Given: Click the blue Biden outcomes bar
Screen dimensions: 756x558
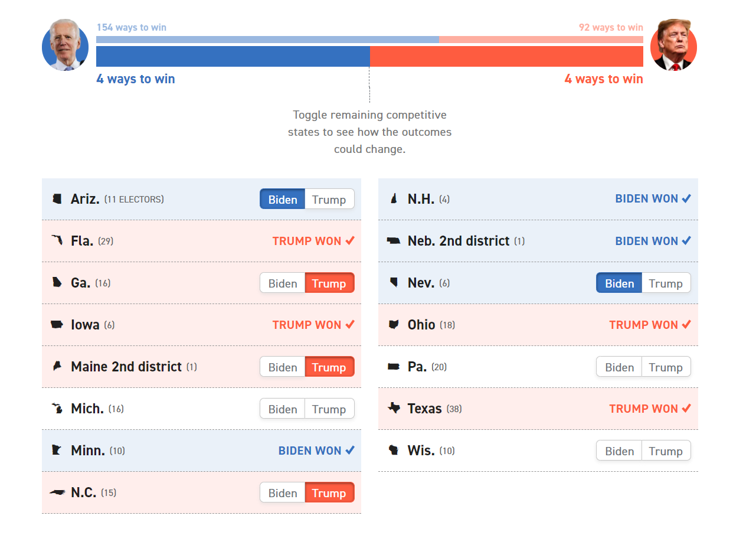Looking at the screenshot, I should (233, 56).
